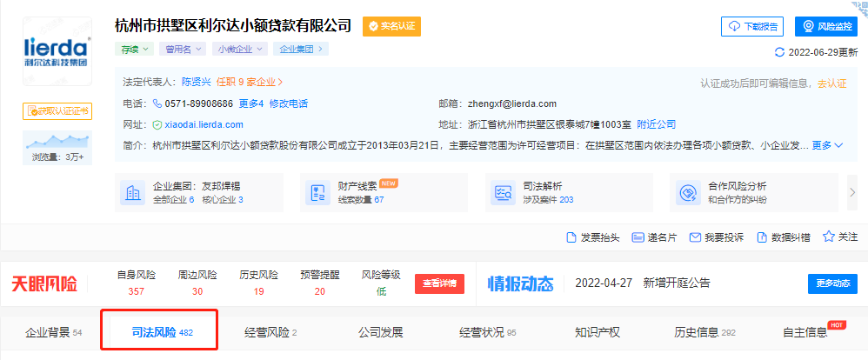Click the 合作风险分析 card icon

pyautogui.click(x=688, y=193)
